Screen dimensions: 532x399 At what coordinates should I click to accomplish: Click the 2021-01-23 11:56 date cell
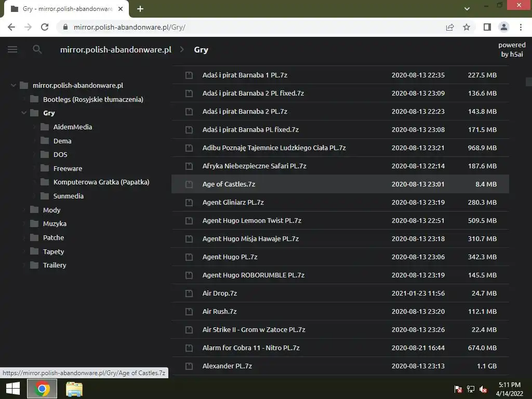tap(418, 294)
